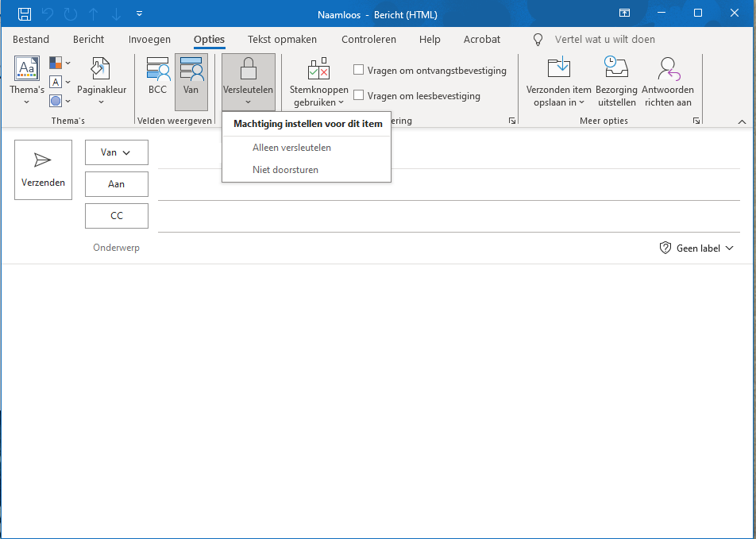Show the BCC field
756x539 pixels.
pos(158,76)
